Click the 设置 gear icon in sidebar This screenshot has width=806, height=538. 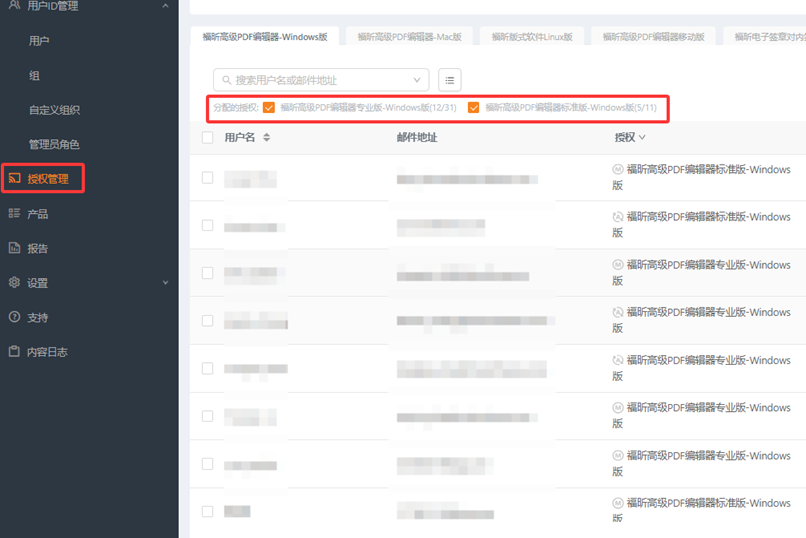click(14, 283)
